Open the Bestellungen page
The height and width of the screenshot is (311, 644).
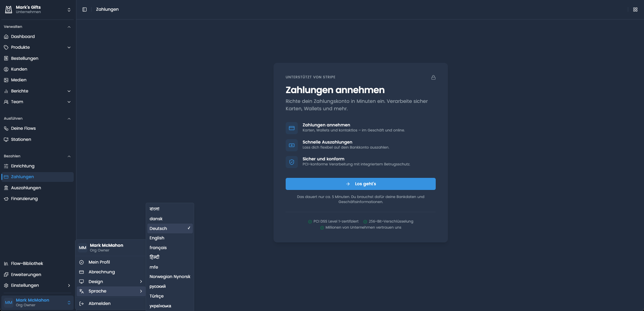click(37, 59)
